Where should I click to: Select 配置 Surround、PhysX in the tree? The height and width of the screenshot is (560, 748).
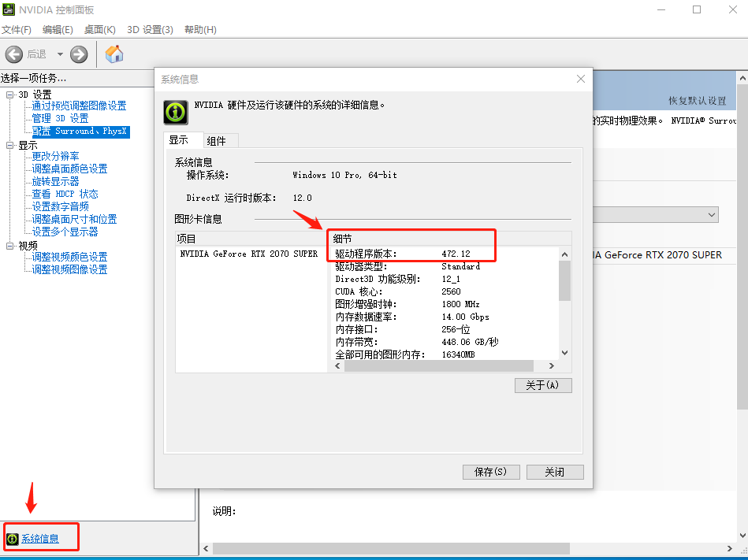(x=80, y=131)
